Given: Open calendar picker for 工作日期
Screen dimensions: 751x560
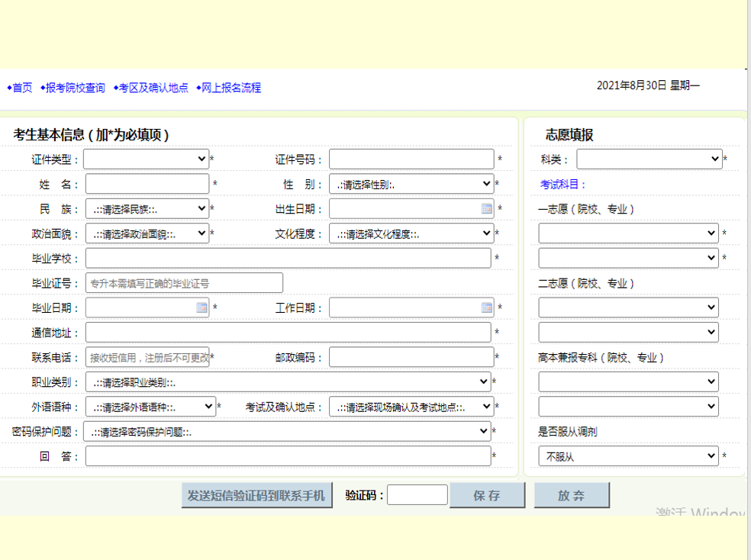Looking at the screenshot, I should point(487,307).
